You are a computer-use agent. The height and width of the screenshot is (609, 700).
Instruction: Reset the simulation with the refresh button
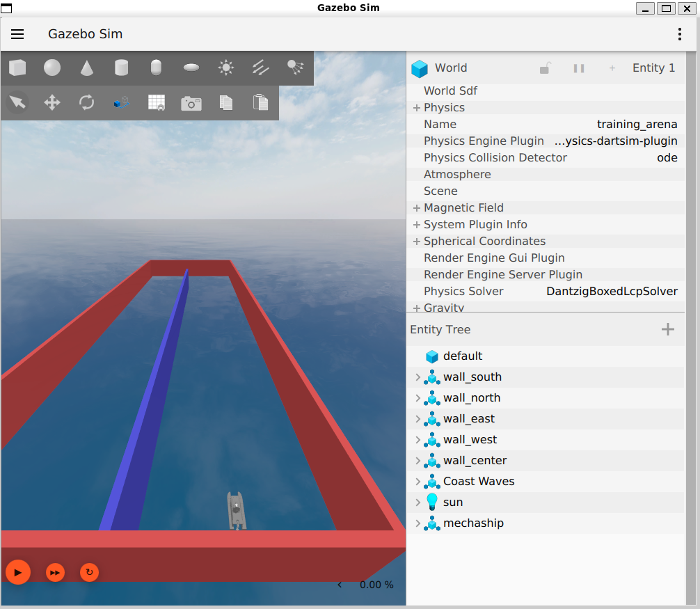coord(89,572)
